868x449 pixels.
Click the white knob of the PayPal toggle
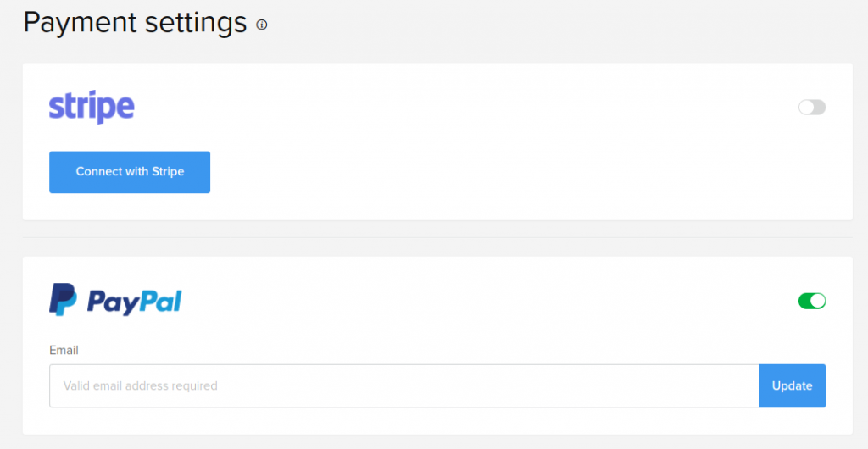pyautogui.click(x=818, y=301)
